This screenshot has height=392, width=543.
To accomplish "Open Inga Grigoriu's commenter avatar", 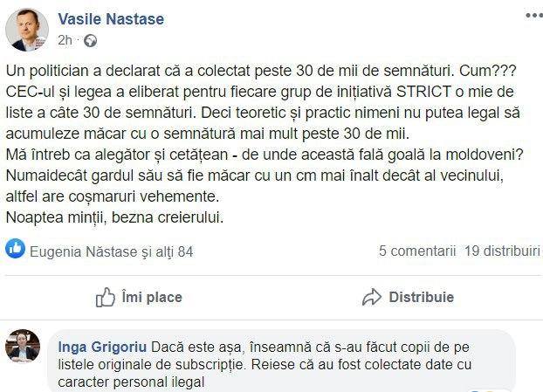I will pyautogui.click(x=22, y=347).
